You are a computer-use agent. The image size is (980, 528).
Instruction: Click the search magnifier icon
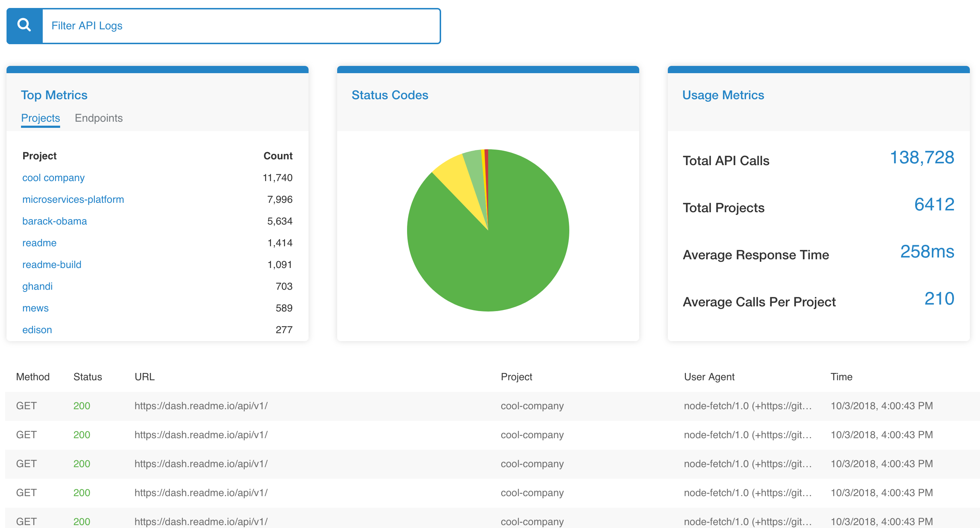[24, 26]
